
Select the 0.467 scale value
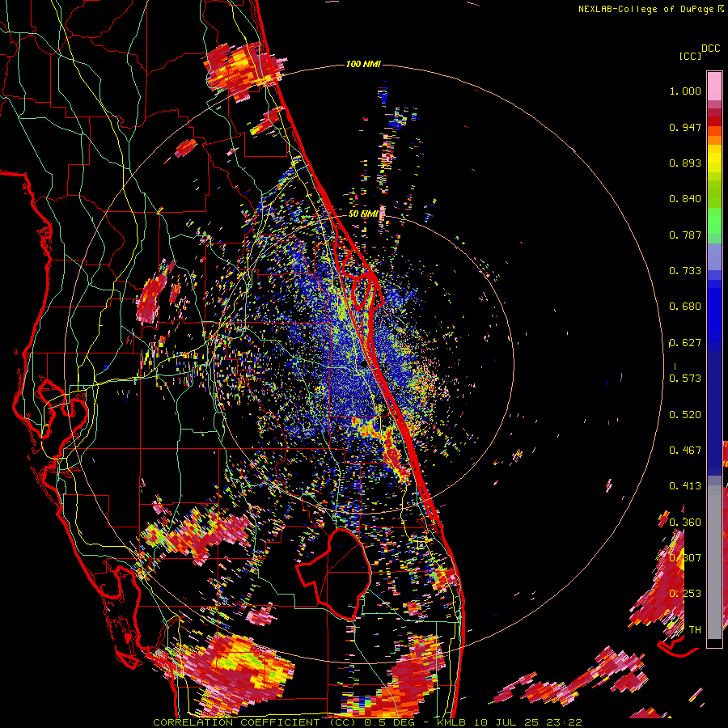(685, 451)
